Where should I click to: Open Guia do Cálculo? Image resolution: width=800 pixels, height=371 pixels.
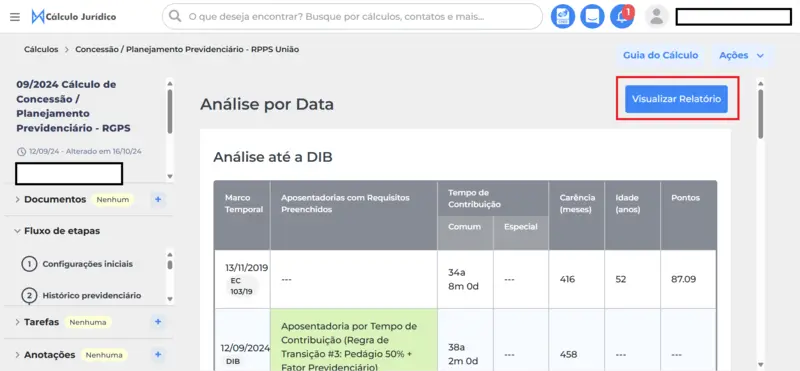tap(660, 55)
